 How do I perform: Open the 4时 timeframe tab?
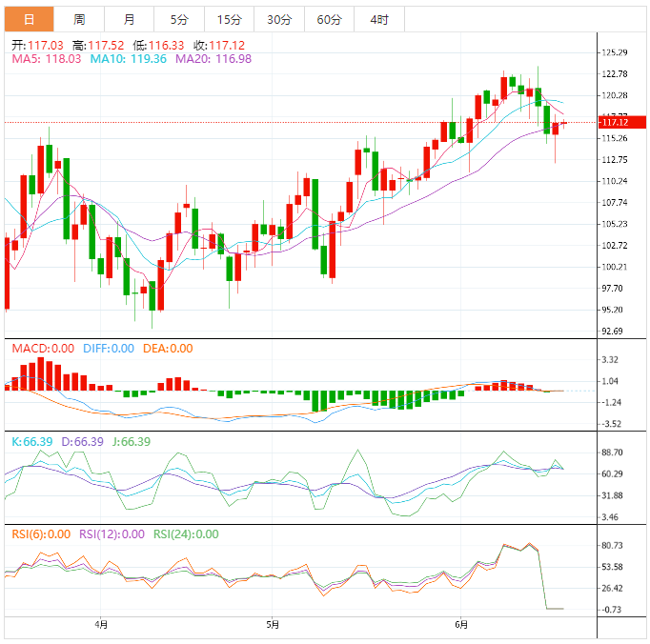click(x=379, y=19)
